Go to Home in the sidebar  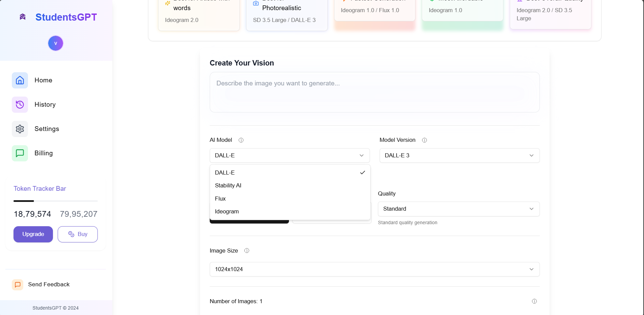tap(43, 80)
